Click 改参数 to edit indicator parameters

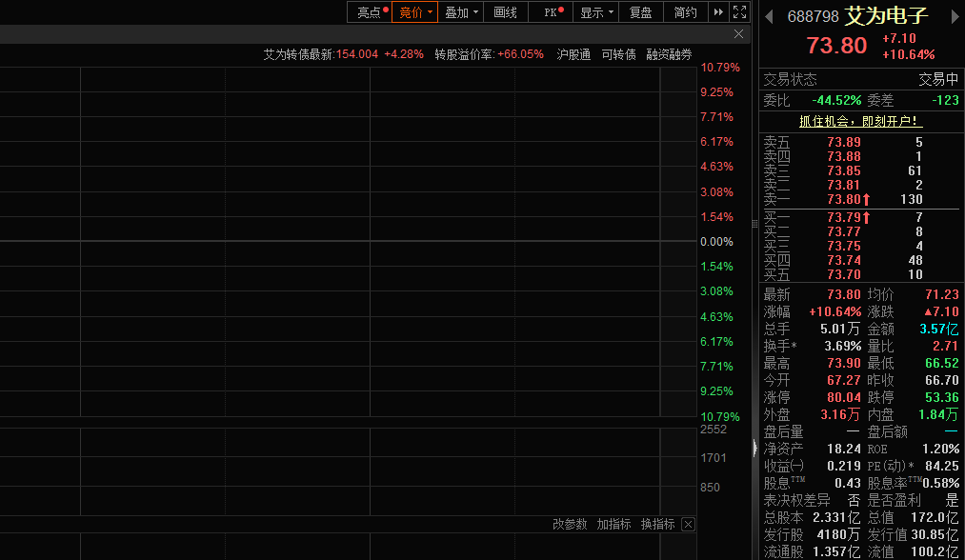[570, 525]
